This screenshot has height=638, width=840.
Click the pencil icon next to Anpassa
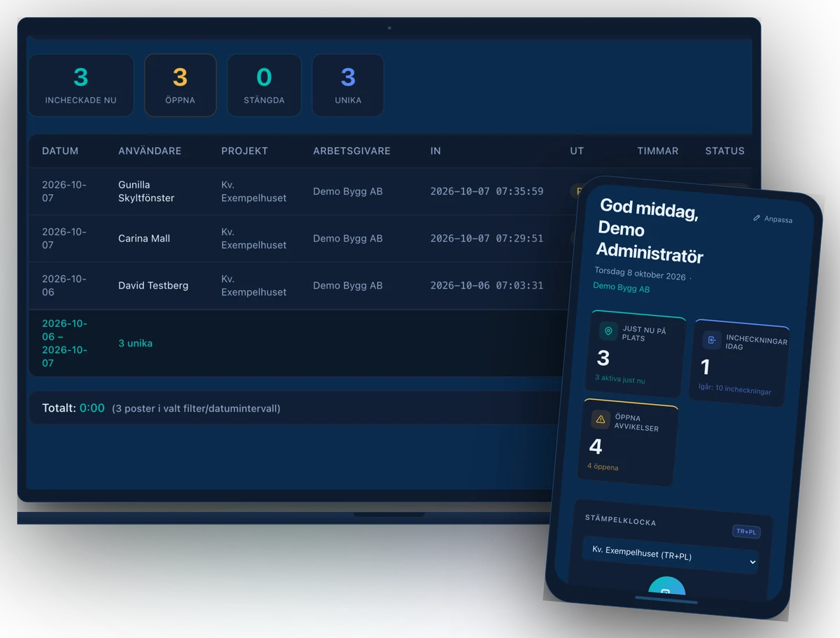756,218
